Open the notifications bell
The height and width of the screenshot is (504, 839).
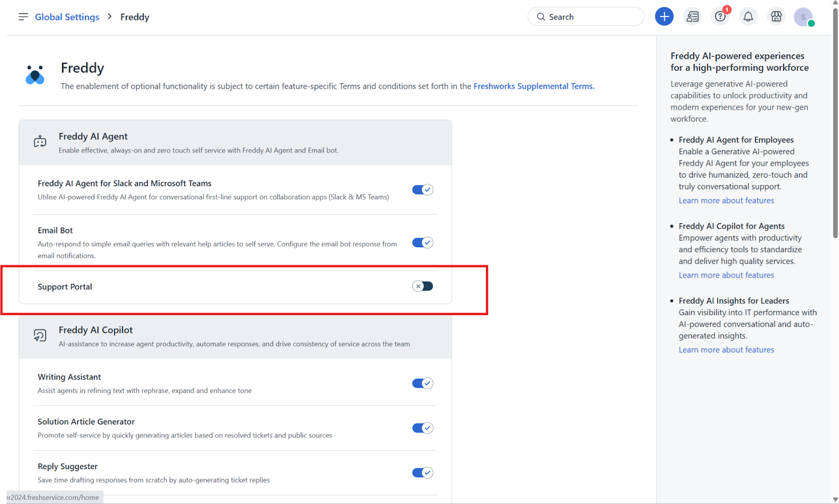click(x=748, y=17)
